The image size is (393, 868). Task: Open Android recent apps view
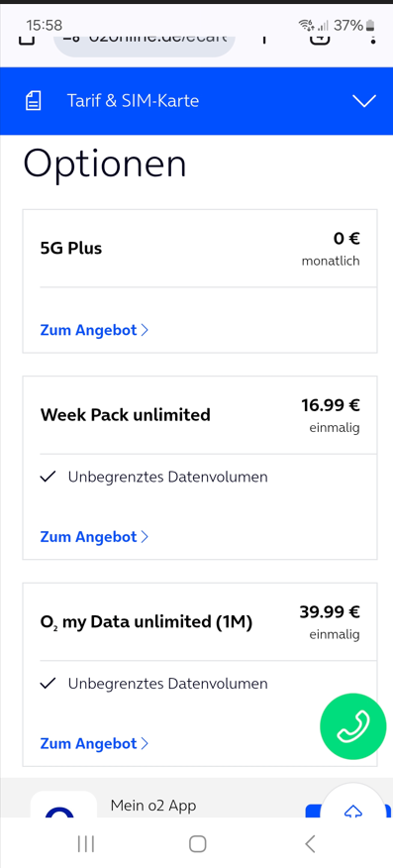click(x=86, y=843)
